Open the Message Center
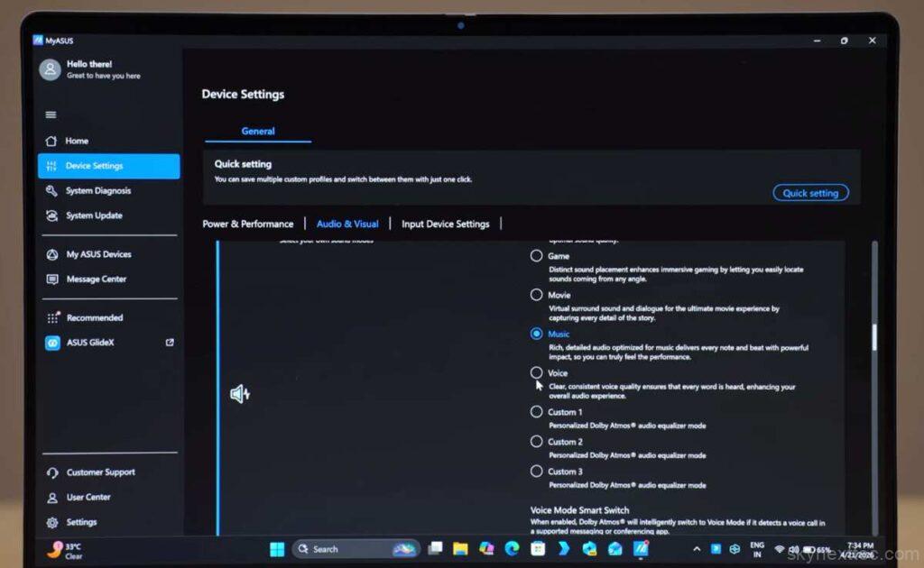Viewport: 924px width, 568px height. pyautogui.click(x=96, y=279)
